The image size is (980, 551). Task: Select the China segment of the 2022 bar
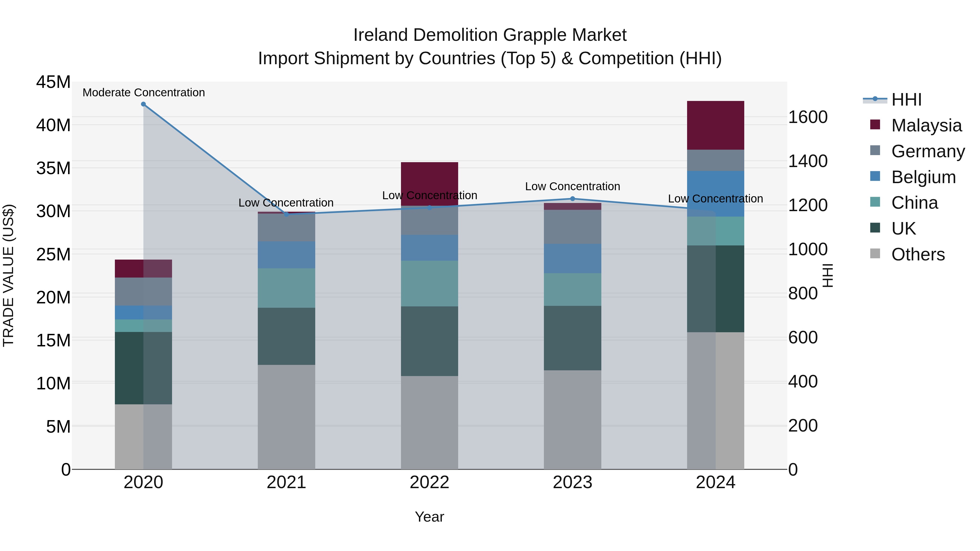(x=430, y=284)
